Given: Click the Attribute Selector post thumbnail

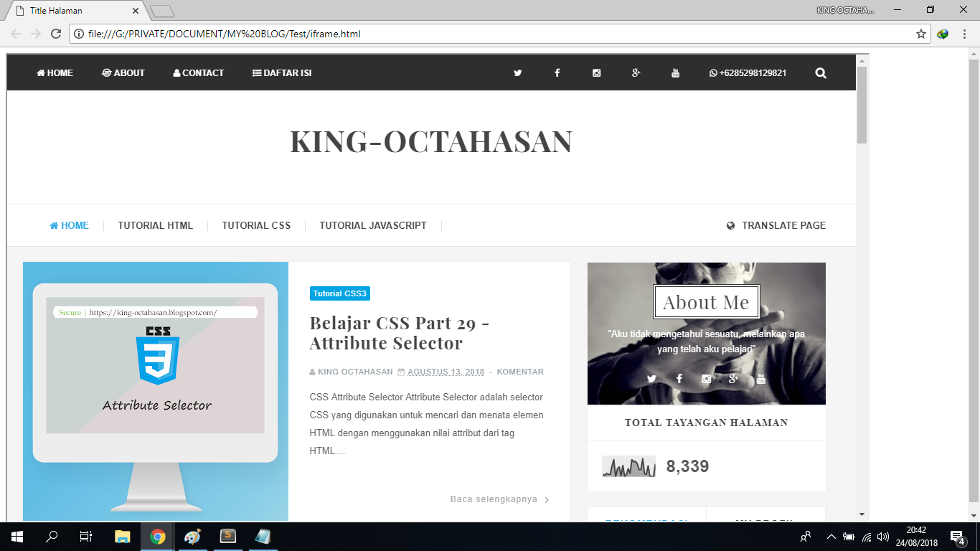Looking at the screenshot, I should point(156,391).
